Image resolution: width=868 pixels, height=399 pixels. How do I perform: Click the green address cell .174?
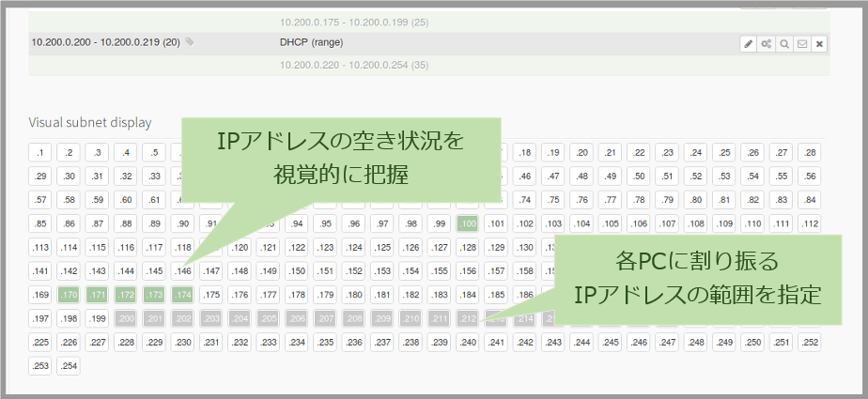(x=183, y=295)
